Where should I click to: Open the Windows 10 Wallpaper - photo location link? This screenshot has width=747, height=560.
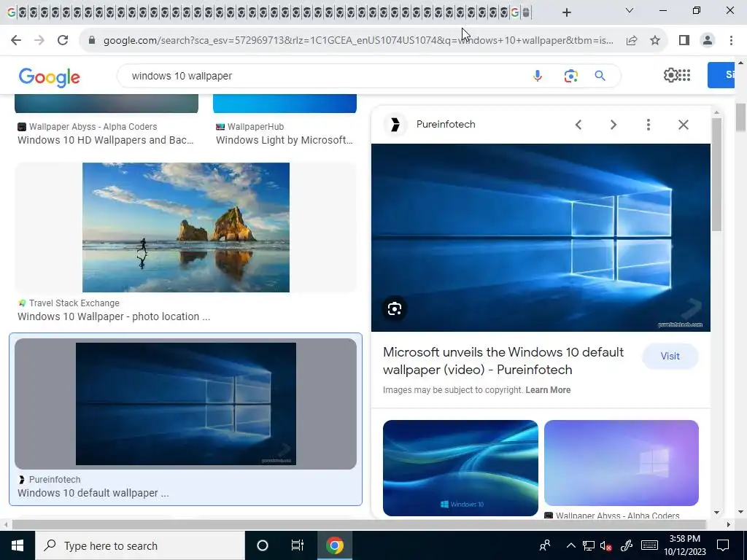[114, 316]
